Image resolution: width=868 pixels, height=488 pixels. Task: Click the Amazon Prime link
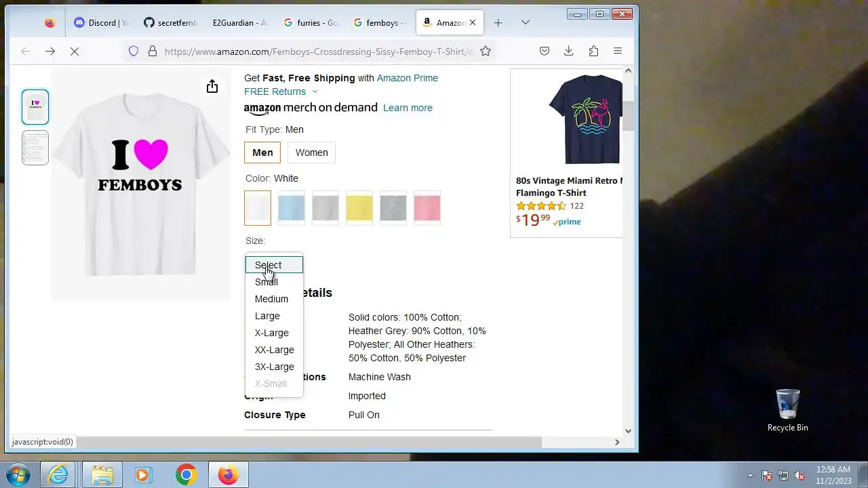408,78
